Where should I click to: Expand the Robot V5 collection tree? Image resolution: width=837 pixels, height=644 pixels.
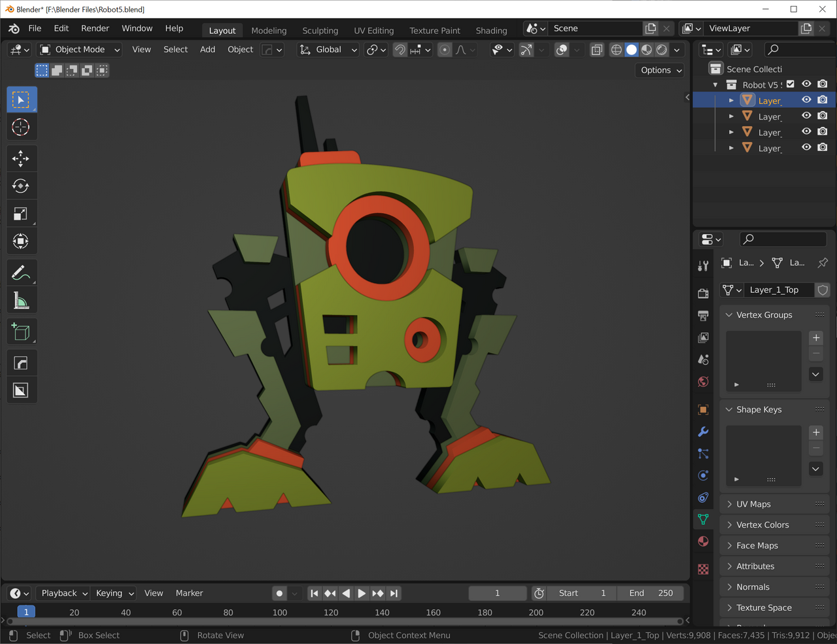[715, 85]
